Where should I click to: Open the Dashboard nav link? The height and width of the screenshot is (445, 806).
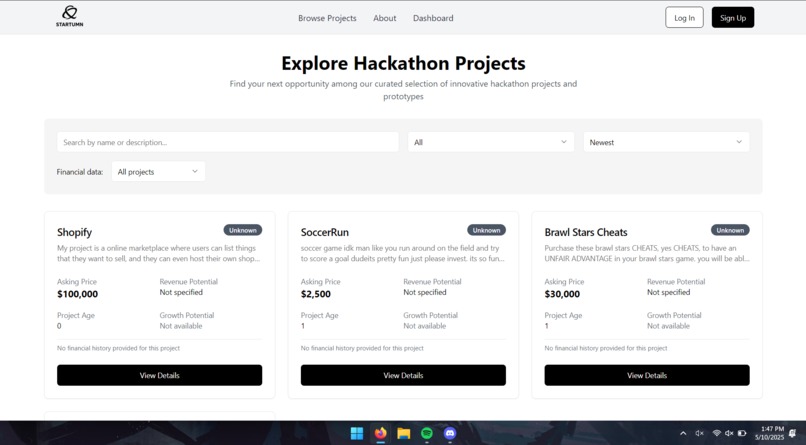433,18
